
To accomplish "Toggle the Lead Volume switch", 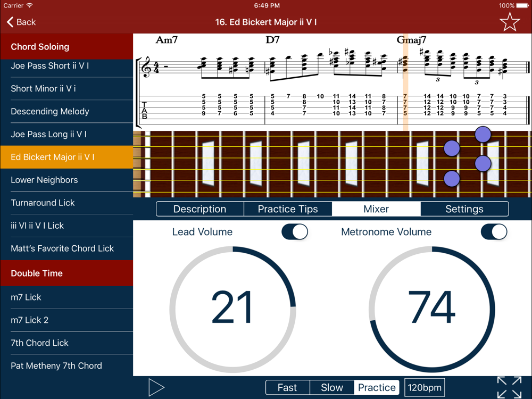I will [295, 232].
